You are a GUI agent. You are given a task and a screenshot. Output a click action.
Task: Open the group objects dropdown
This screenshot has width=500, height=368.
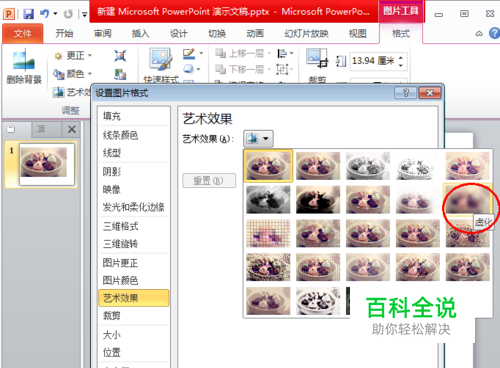pyautogui.click(x=285, y=69)
